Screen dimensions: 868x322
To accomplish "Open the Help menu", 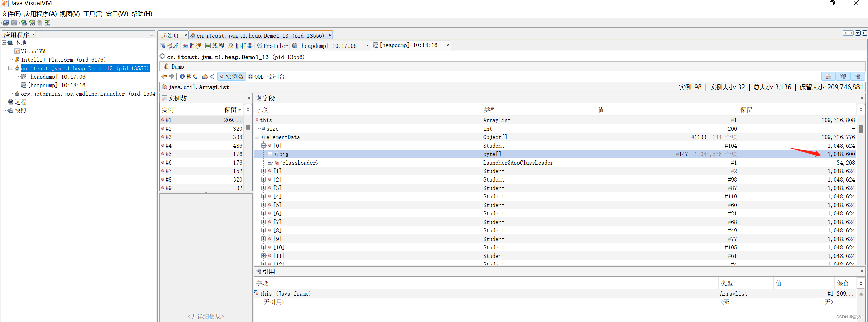I will (x=142, y=14).
